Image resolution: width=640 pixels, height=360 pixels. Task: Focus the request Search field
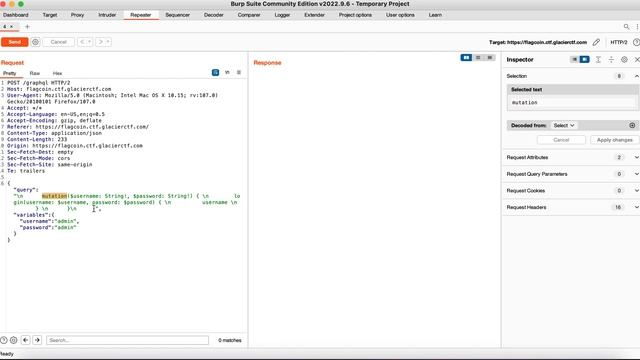[x=127, y=340]
